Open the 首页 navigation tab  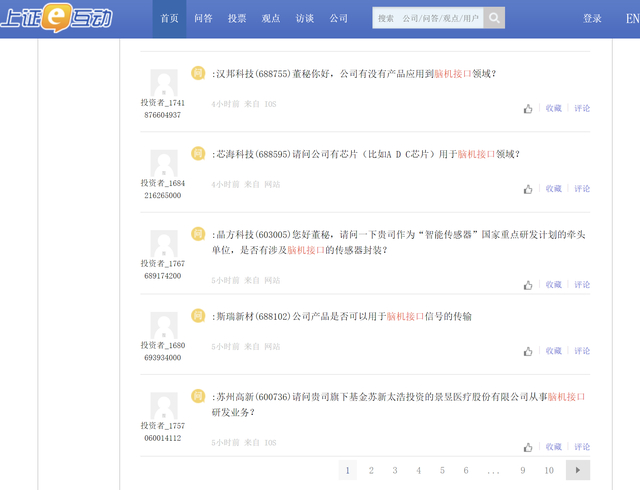click(x=170, y=19)
